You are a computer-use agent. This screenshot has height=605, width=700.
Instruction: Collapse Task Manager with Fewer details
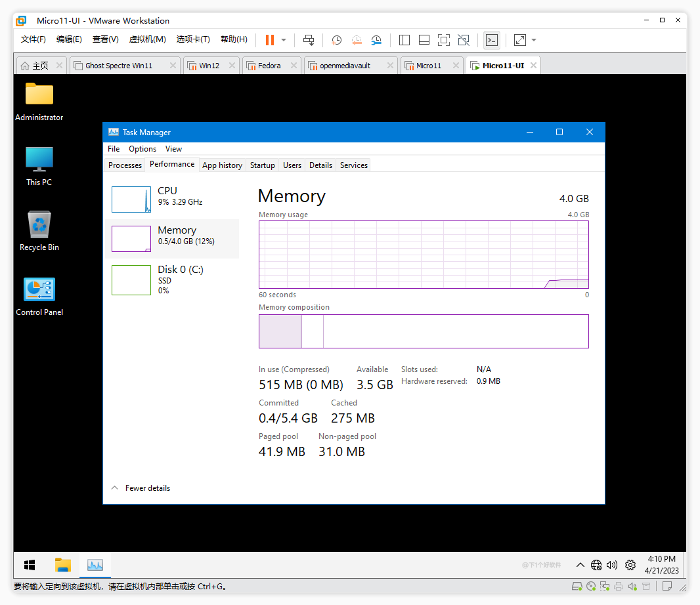point(141,488)
